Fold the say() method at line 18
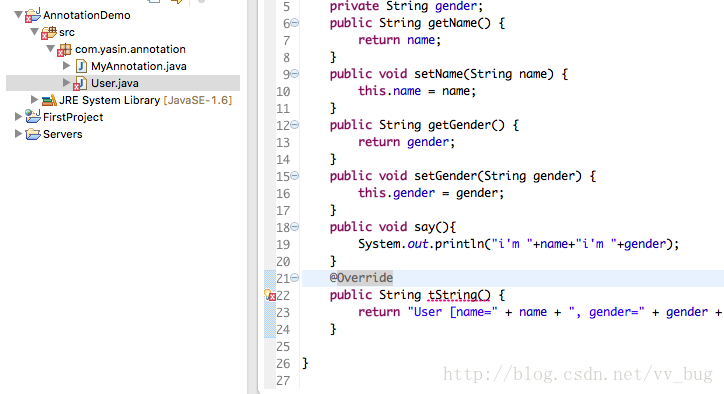Viewport: 724px width, 394px height. click(295, 227)
